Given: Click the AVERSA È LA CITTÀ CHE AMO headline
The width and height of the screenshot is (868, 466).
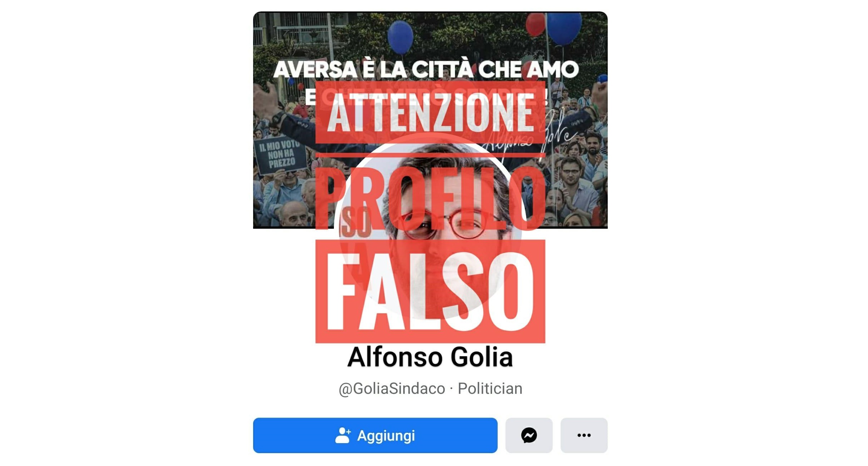Looking at the screenshot, I should pyautogui.click(x=426, y=69).
